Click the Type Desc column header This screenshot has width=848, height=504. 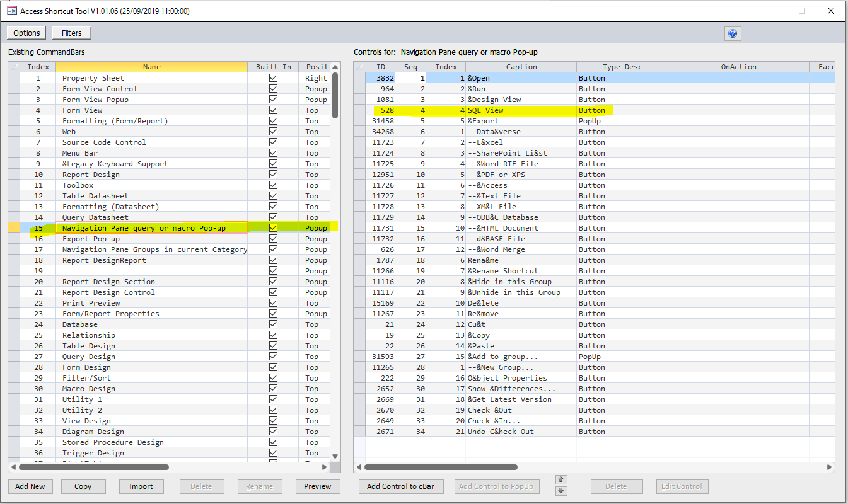point(622,67)
